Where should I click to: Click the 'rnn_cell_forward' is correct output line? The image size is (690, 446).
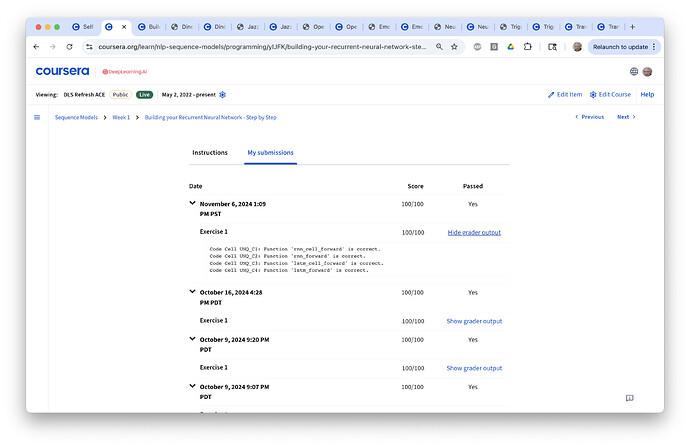[x=295, y=249]
